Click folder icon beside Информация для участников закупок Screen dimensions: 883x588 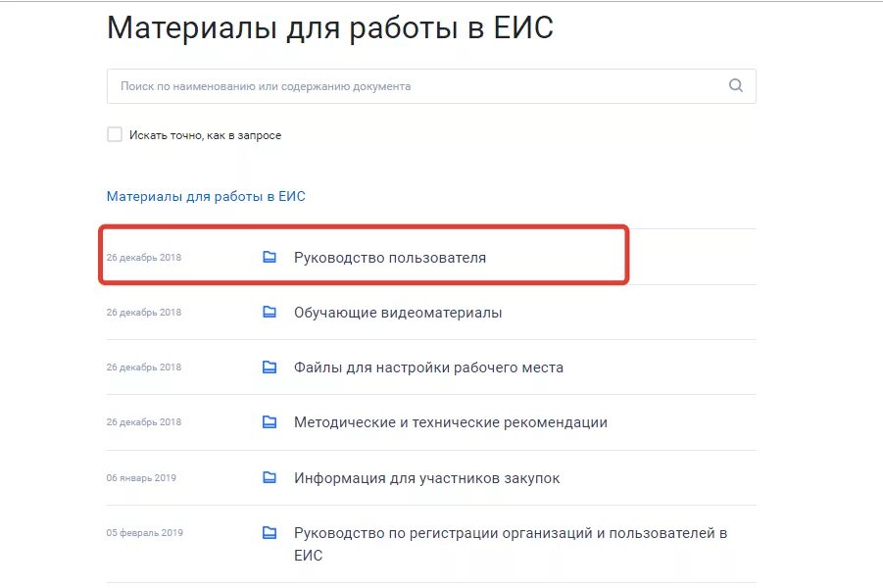click(x=270, y=477)
